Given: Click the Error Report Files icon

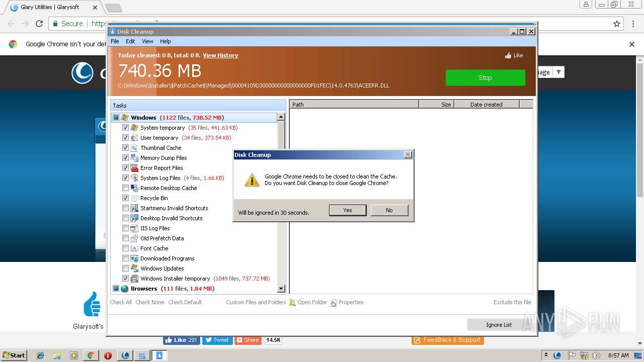Looking at the screenshot, I should pos(134,168).
